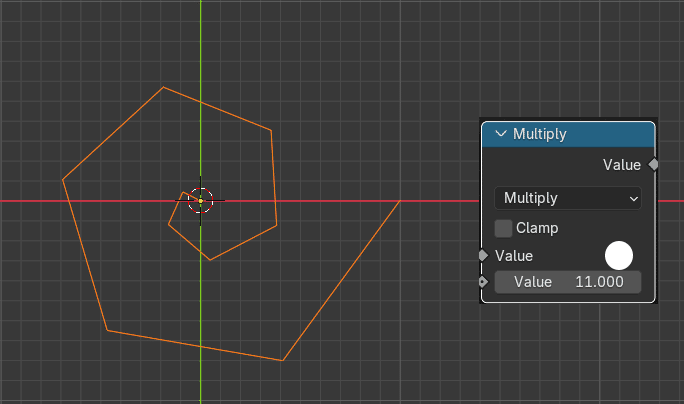Image resolution: width=684 pixels, height=404 pixels.
Task: Open the Multiply operation dropdown
Action: [x=568, y=198]
